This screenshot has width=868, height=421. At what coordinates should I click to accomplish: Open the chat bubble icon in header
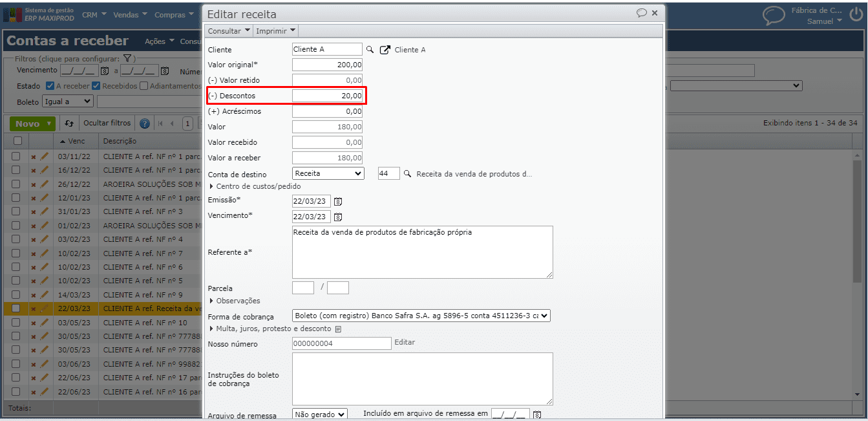pos(774,15)
